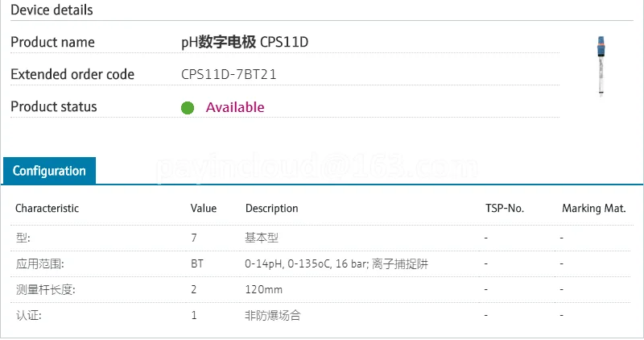Click the BT value cell

[197, 263]
